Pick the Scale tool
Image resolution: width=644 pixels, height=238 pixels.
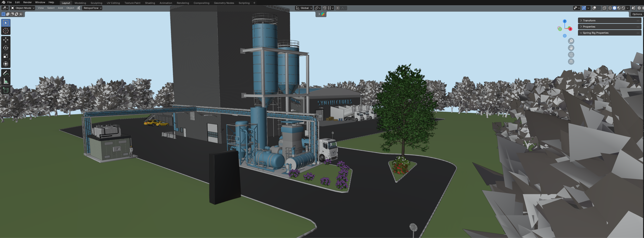pyautogui.click(x=6, y=56)
